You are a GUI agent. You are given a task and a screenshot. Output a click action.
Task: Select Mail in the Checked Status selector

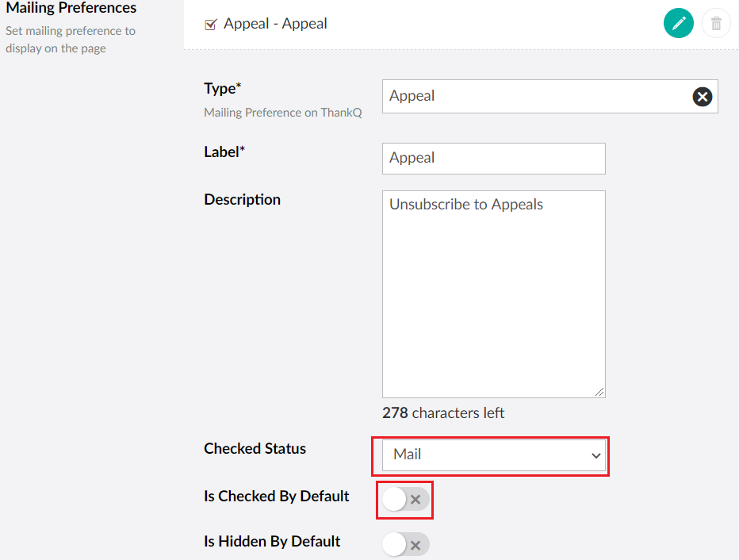[x=492, y=455]
